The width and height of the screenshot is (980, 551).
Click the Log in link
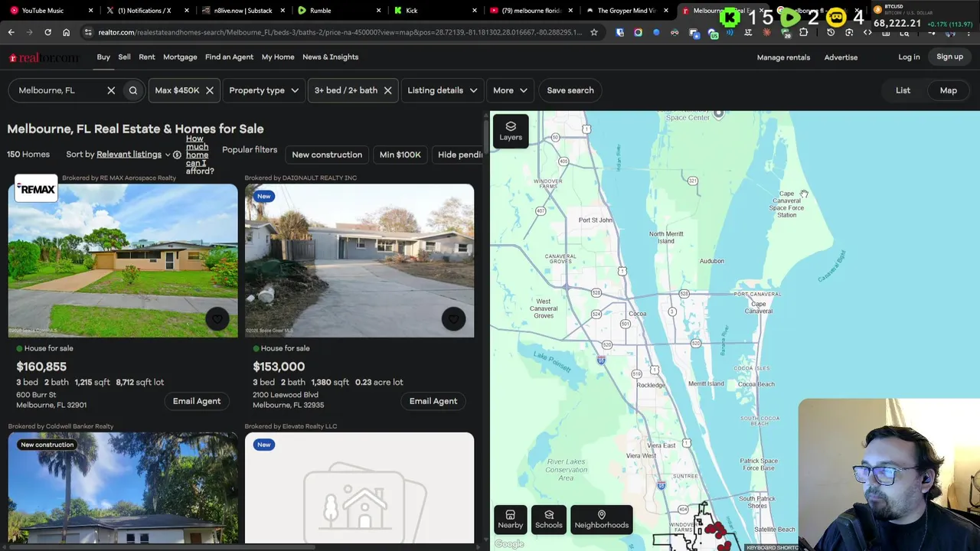[x=909, y=57]
